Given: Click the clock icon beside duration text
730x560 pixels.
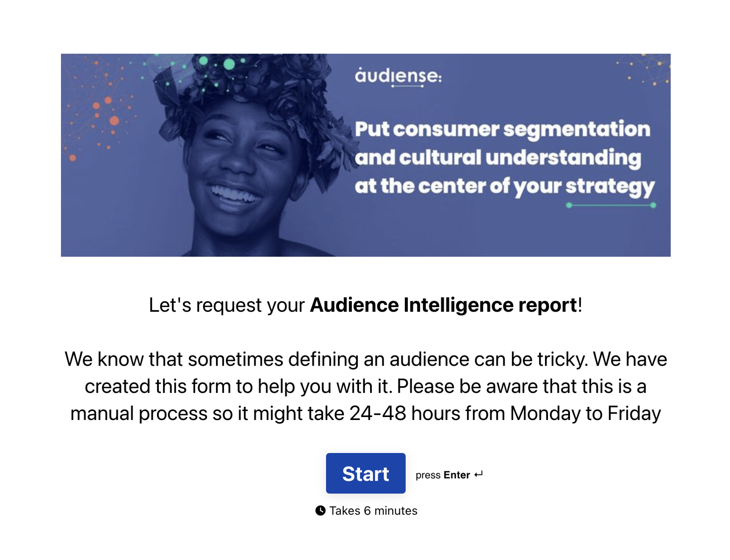Looking at the screenshot, I should (x=321, y=511).
